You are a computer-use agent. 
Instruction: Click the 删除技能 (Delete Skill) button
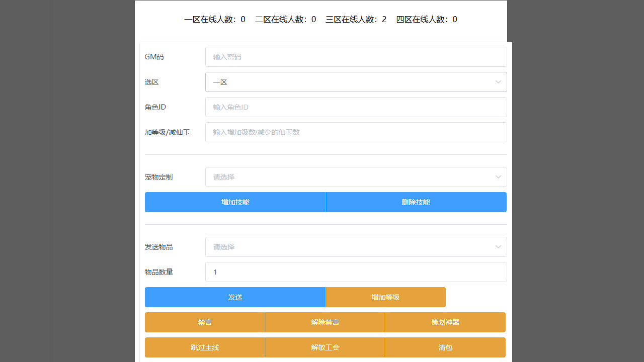coord(416,202)
